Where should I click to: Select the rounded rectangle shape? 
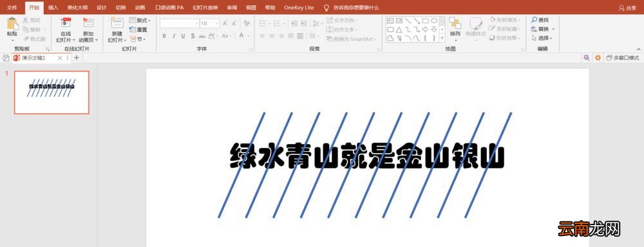coord(390,30)
